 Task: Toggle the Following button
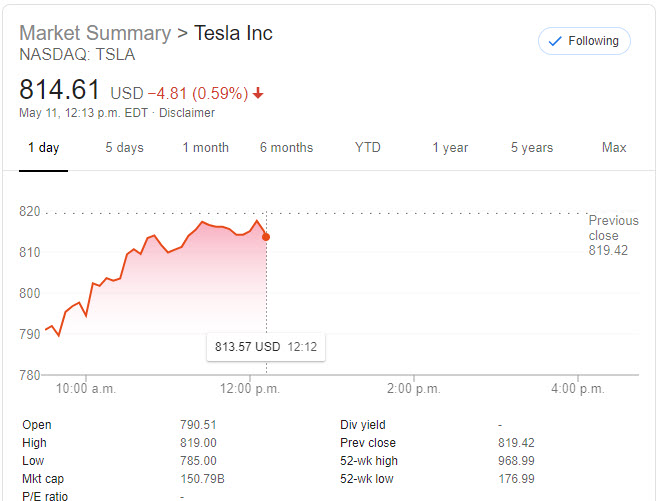[584, 41]
